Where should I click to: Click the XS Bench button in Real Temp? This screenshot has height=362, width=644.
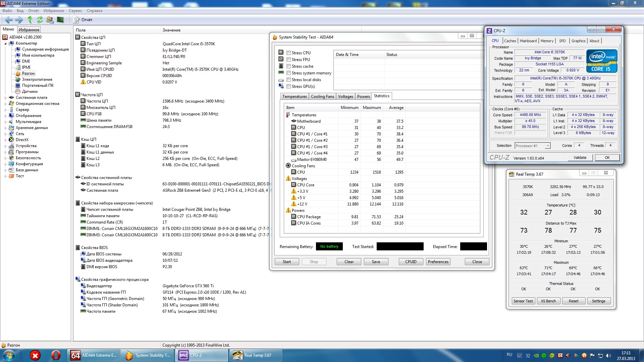pos(548,301)
